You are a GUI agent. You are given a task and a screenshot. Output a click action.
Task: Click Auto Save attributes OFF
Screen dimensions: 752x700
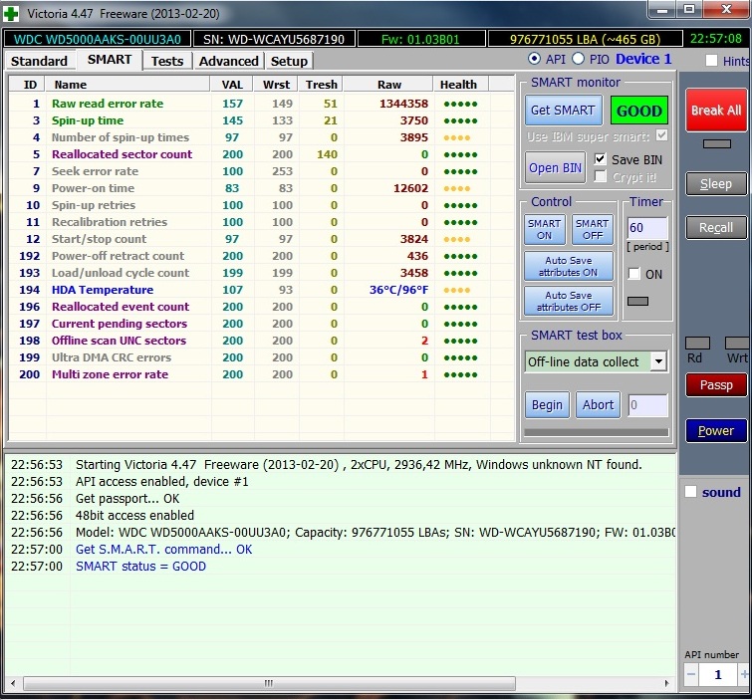pos(569,301)
